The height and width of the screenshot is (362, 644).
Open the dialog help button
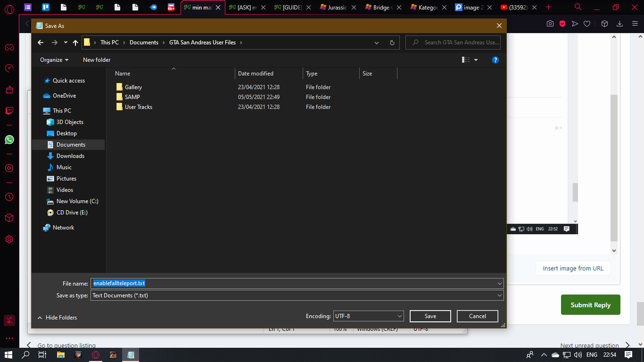tap(495, 60)
